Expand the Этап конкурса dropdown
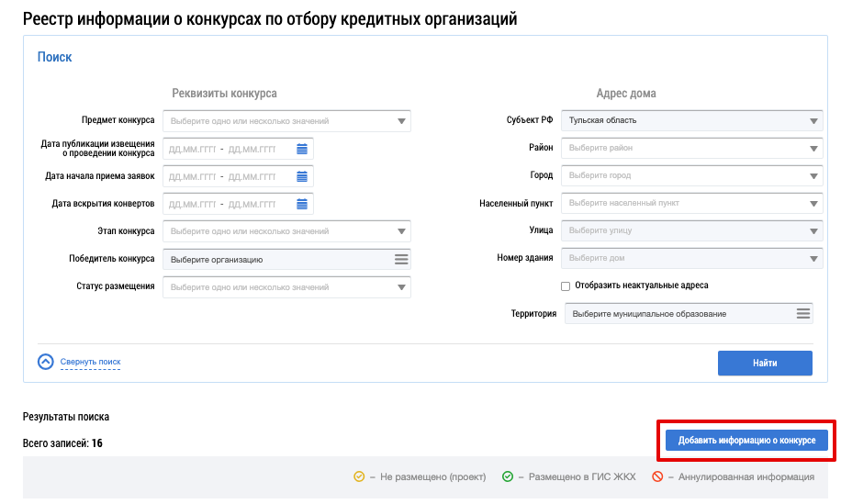Screen dimensions: 841x504 click(401, 232)
